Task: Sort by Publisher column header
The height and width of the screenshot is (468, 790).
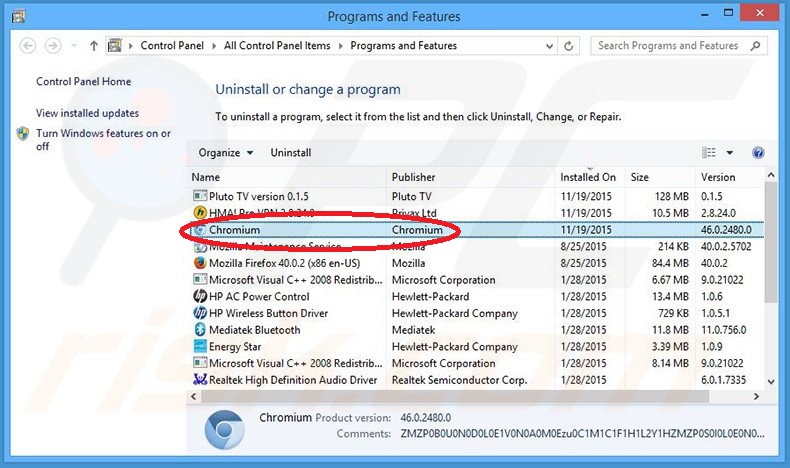Action: (471, 177)
